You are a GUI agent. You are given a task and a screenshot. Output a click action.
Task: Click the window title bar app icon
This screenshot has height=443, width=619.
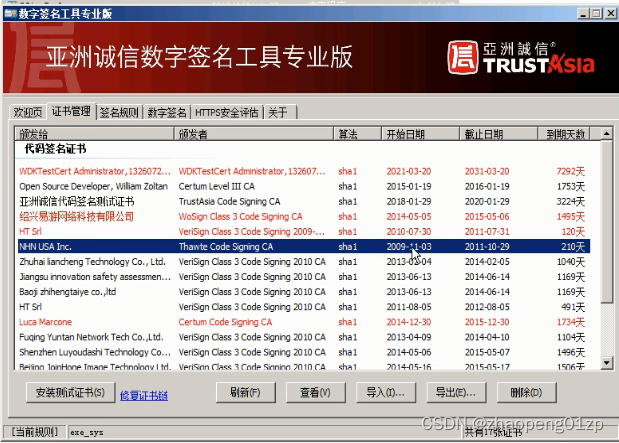10,13
